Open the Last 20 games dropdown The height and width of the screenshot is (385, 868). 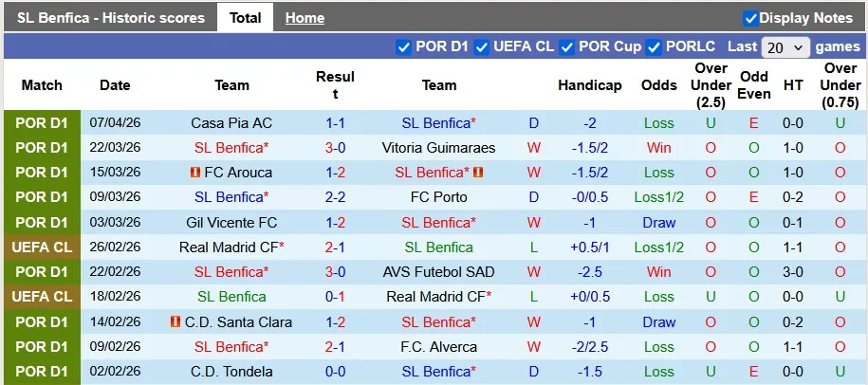[785, 46]
